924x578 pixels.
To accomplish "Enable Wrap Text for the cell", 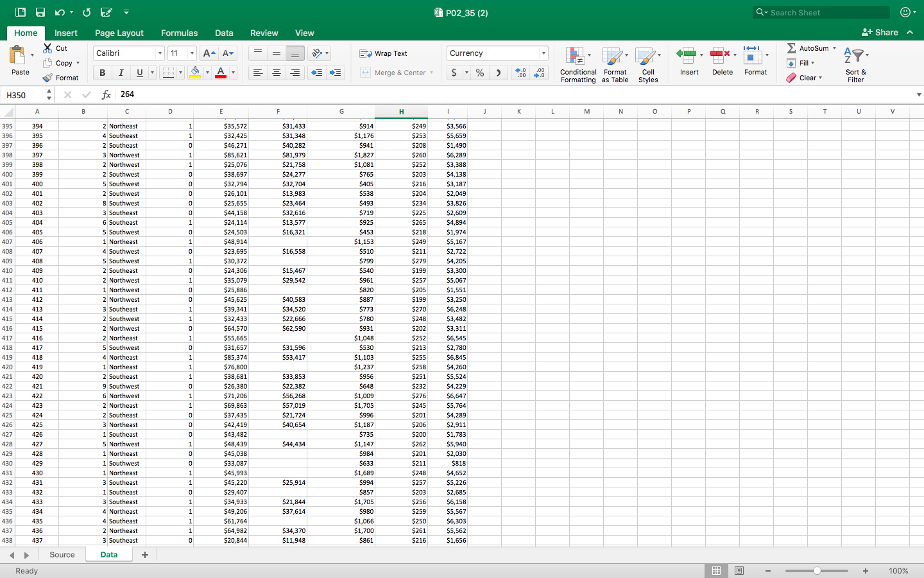I will [x=384, y=53].
